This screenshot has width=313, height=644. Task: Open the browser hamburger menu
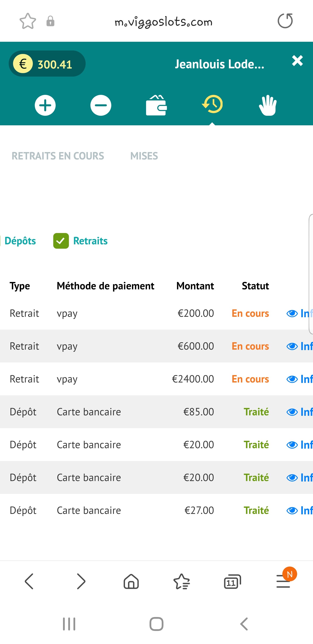coord(283,582)
